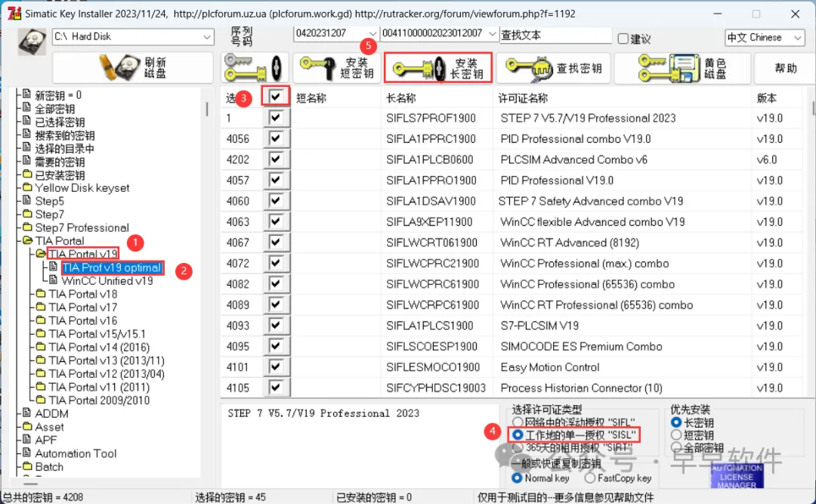Select the Normal key radio option
This screenshot has width=816, height=504.
pos(517,478)
